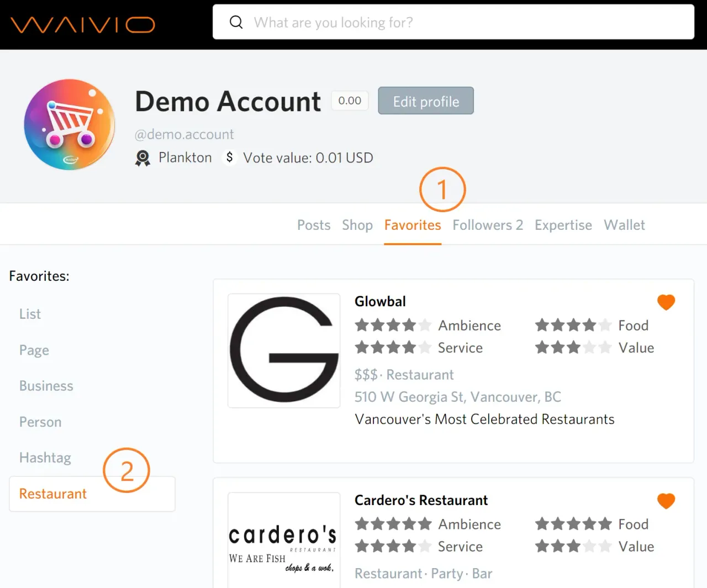Rate Cardero's Service stars

click(x=393, y=547)
